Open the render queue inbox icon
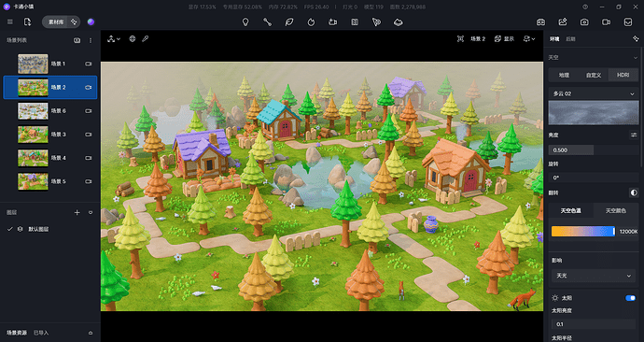The image size is (644, 342). [x=628, y=22]
